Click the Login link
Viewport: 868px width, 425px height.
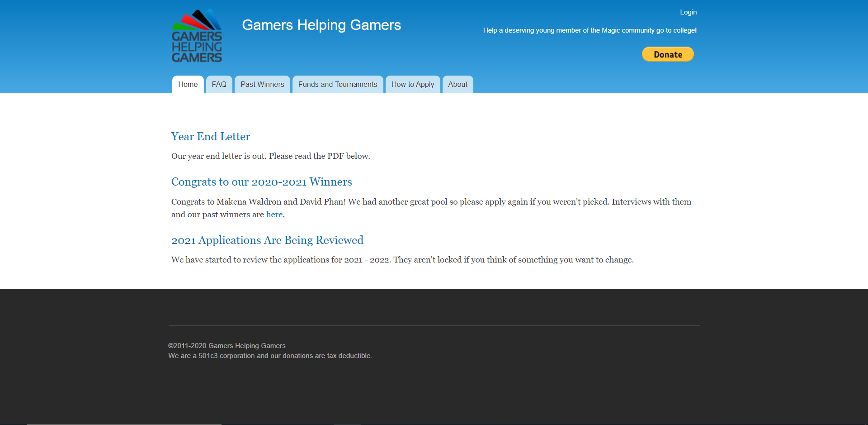(x=688, y=12)
